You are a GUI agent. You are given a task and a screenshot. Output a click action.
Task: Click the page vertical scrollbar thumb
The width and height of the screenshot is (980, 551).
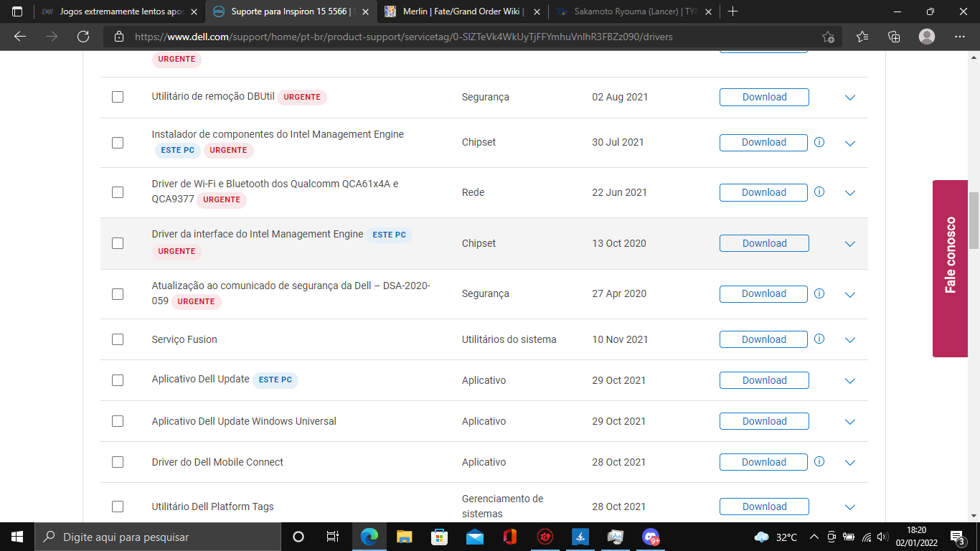click(974, 220)
